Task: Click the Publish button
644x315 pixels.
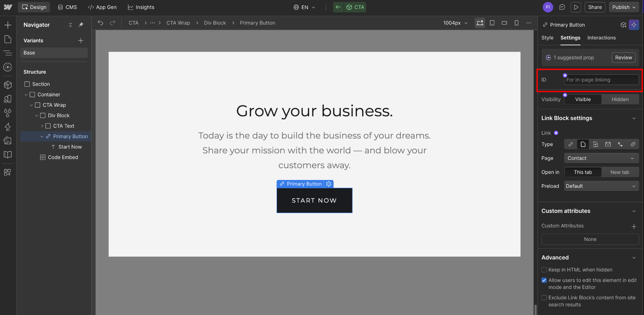Action: [x=624, y=7]
